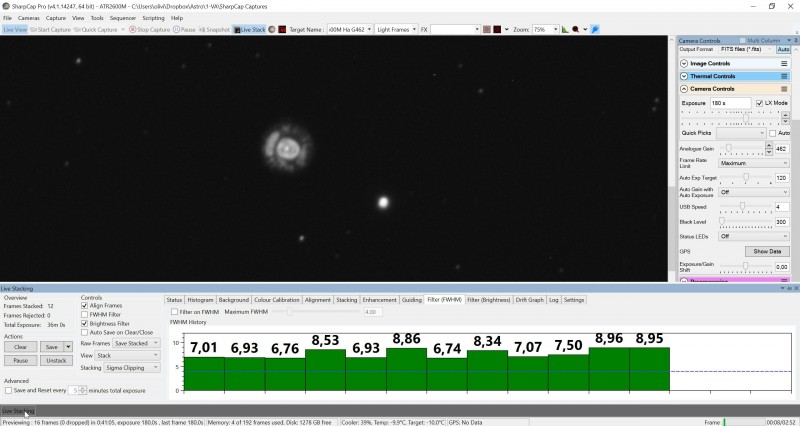Enable the Filter on FWHM checkbox
The height and width of the screenshot is (426, 800).
pyautogui.click(x=174, y=312)
